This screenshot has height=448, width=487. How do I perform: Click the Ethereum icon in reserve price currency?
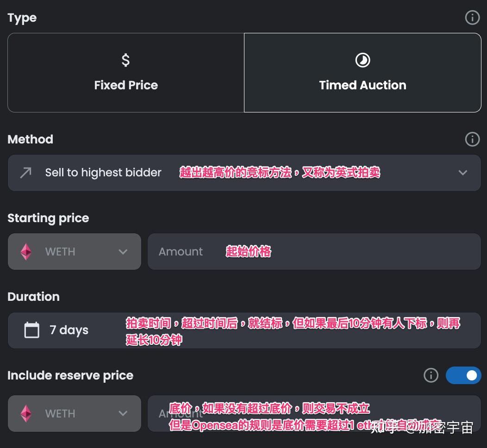click(x=26, y=414)
